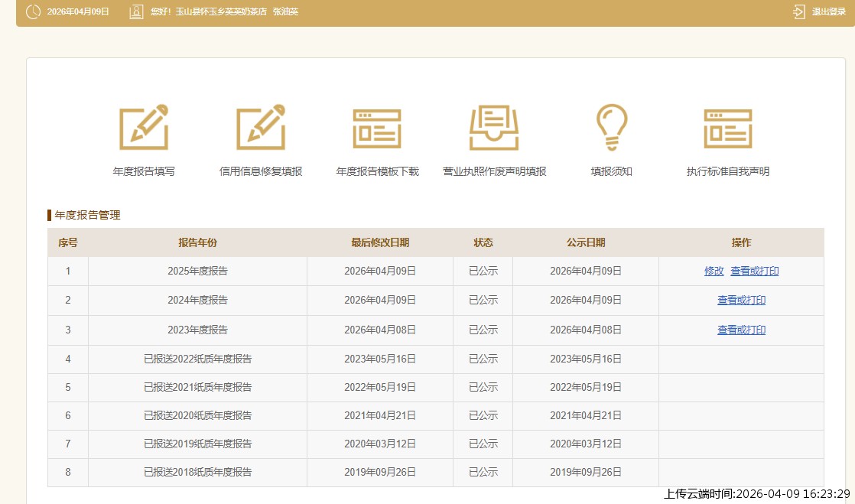
Task: Click 修改 for the 2025年度报告
Action: tap(714, 271)
